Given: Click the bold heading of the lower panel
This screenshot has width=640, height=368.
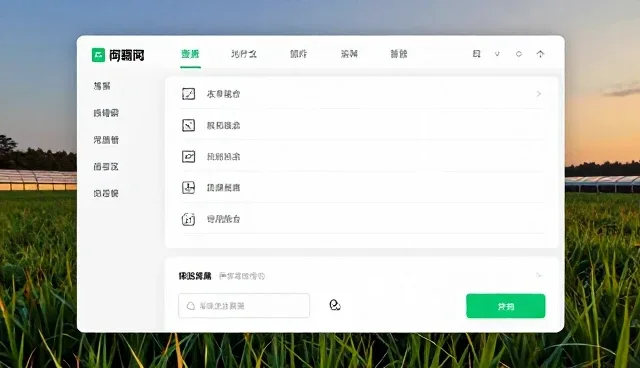Looking at the screenshot, I should click(x=195, y=276).
